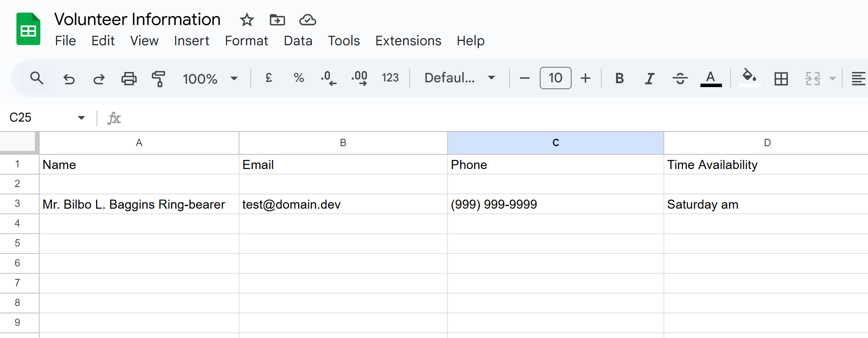
Task: Expand the Default font dropdown
Action: pyautogui.click(x=459, y=78)
